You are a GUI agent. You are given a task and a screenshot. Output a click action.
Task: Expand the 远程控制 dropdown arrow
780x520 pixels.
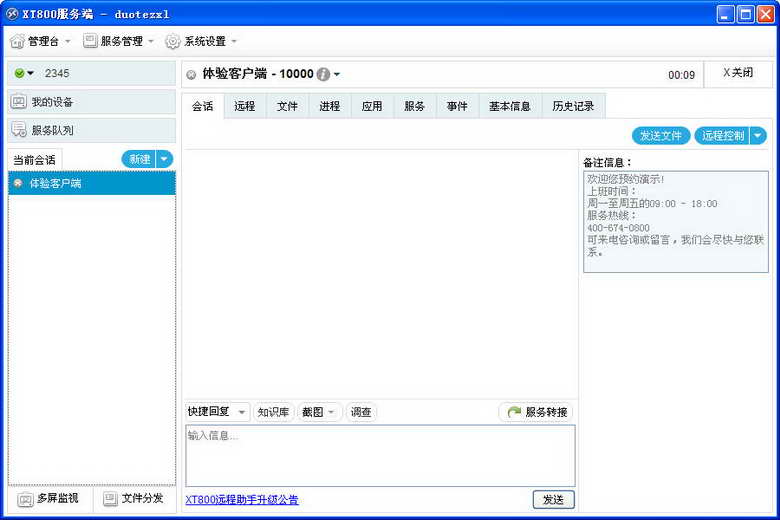[758, 135]
